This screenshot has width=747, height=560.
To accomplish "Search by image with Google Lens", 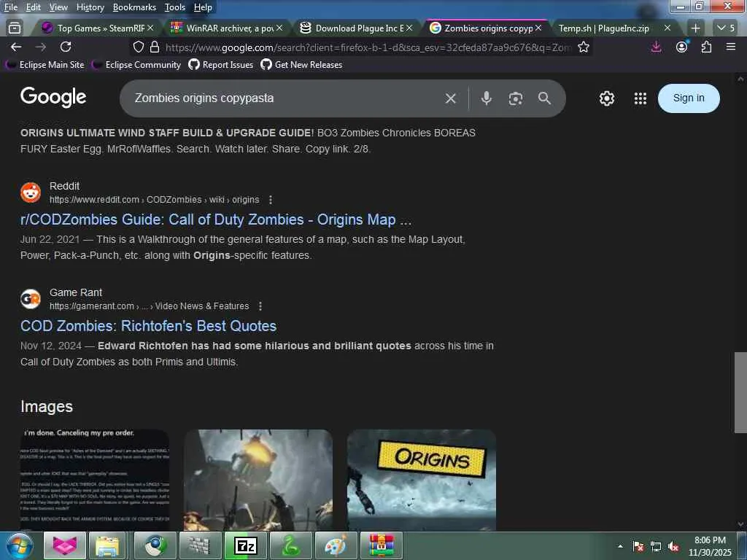I will pos(516,98).
